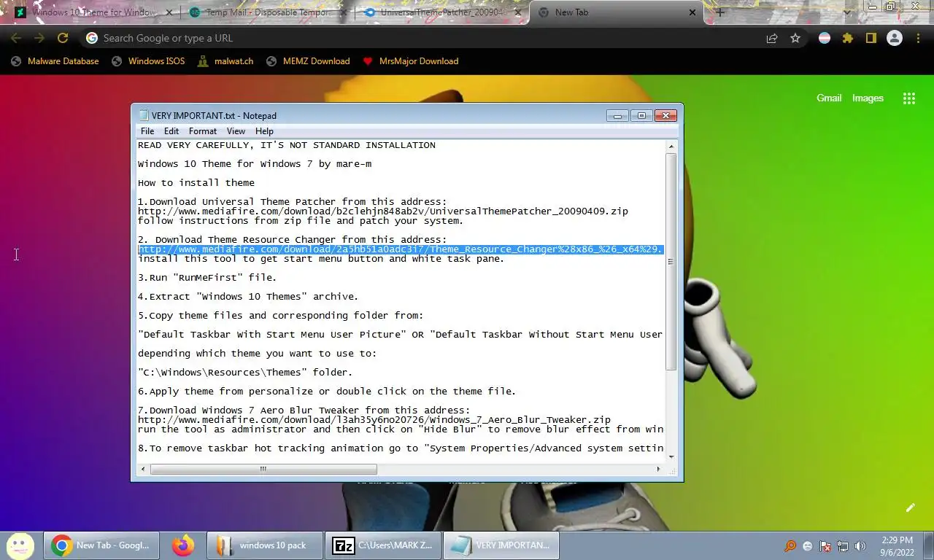Image resolution: width=934 pixels, height=560 pixels.
Task: Bookmark this tab with star icon
Action: [795, 38]
